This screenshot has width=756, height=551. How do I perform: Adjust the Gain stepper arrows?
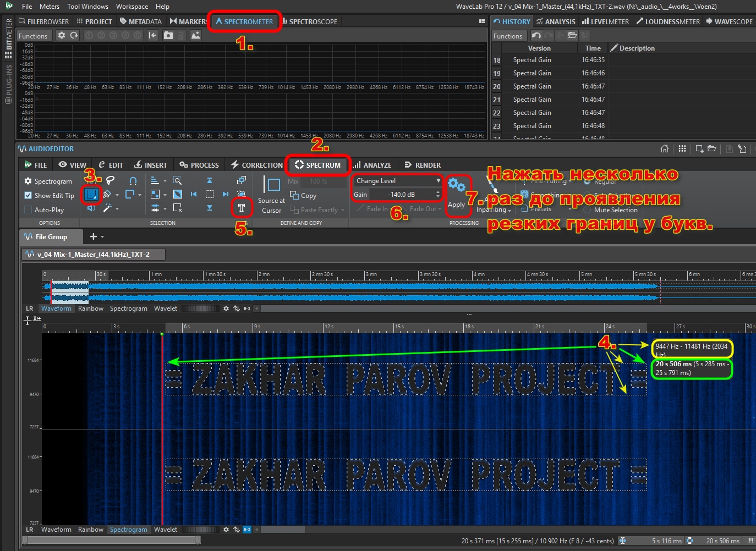point(438,194)
